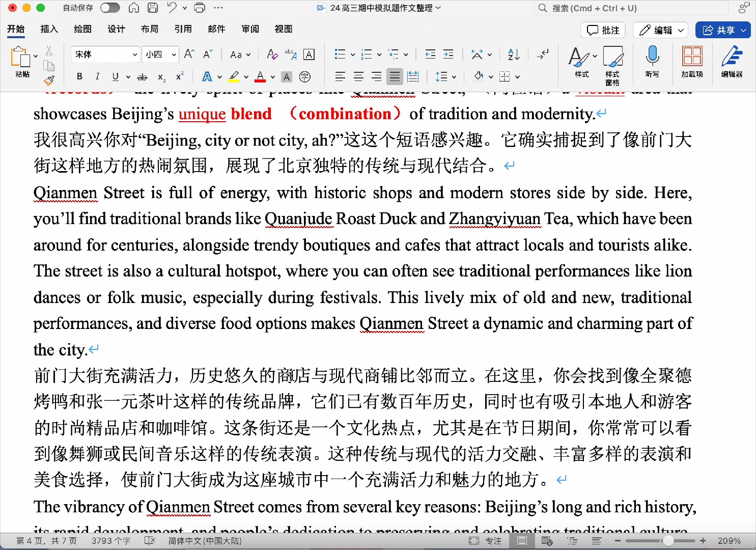
Task: Apply character shading with the gray A icon
Action: pyautogui.click(x=287, y=77)
